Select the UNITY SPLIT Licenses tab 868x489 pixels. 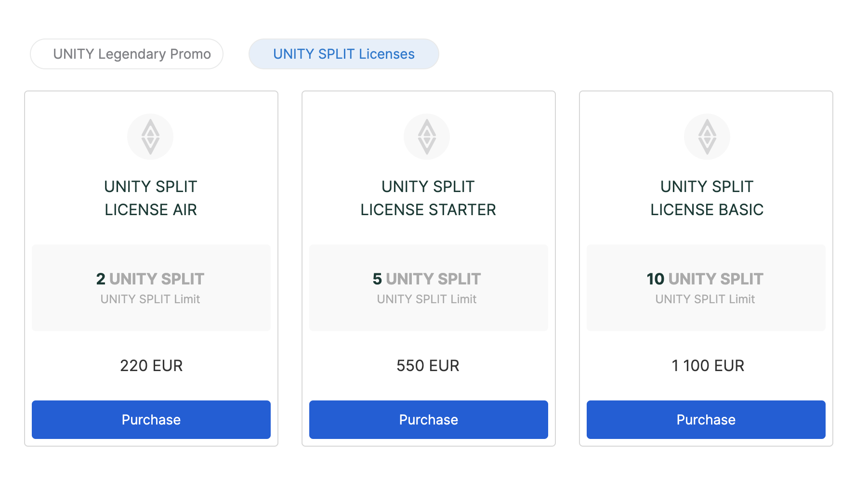click(x=343, y=54)
